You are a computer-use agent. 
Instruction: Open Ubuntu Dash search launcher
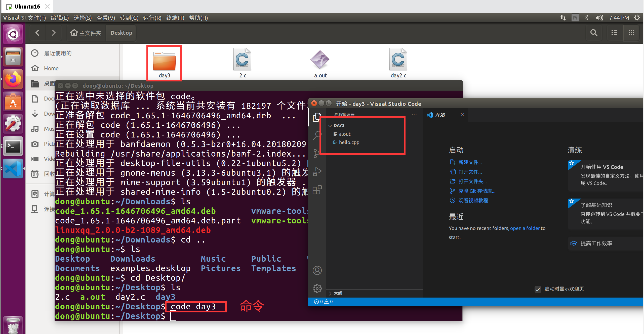point(13,34)
